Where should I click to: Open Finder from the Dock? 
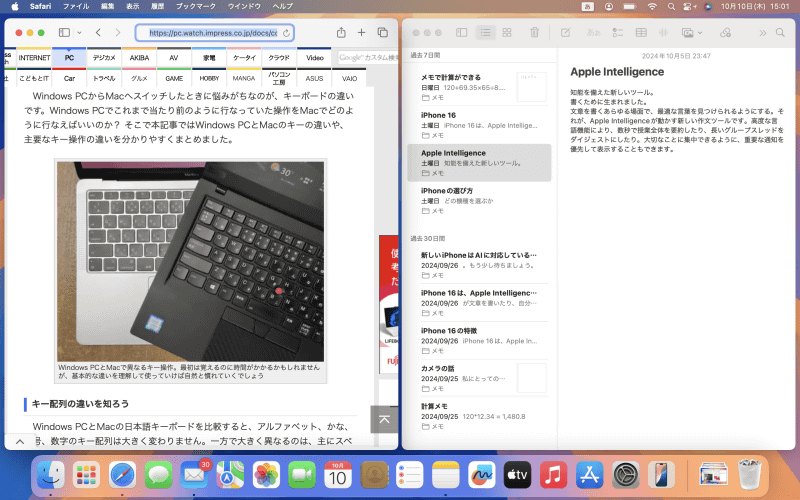(x=51, y=476)
